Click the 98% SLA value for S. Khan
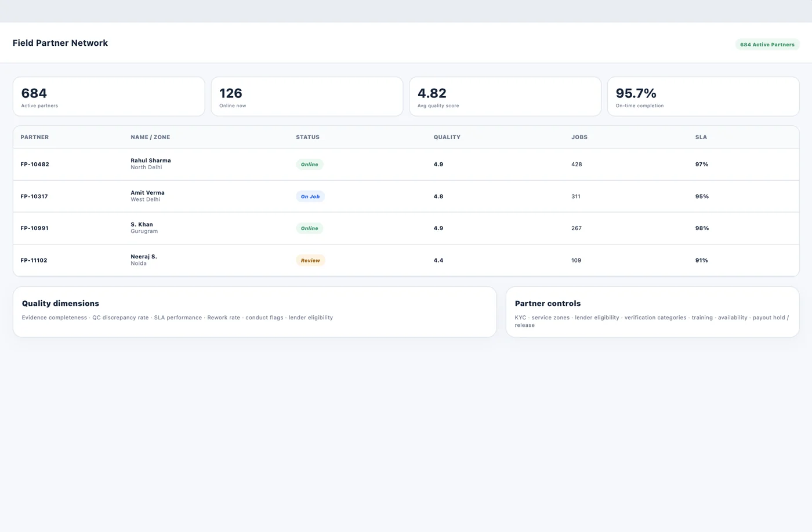 click(702, 228)
